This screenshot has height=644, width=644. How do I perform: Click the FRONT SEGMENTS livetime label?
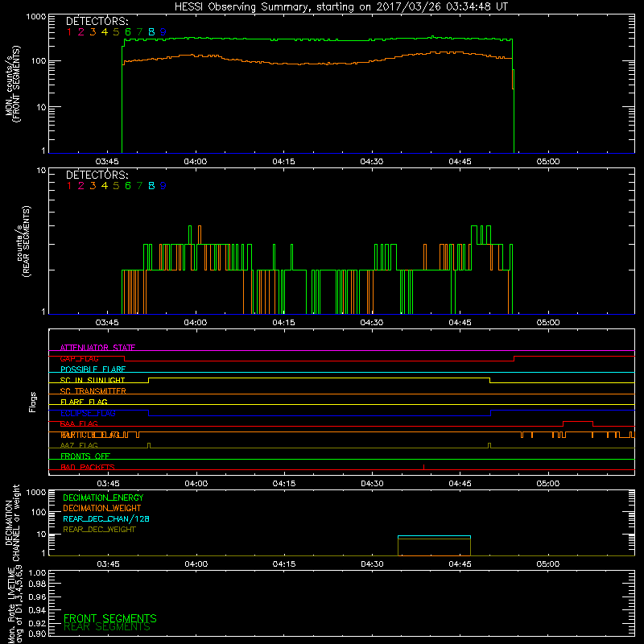[x=110, y=618]
